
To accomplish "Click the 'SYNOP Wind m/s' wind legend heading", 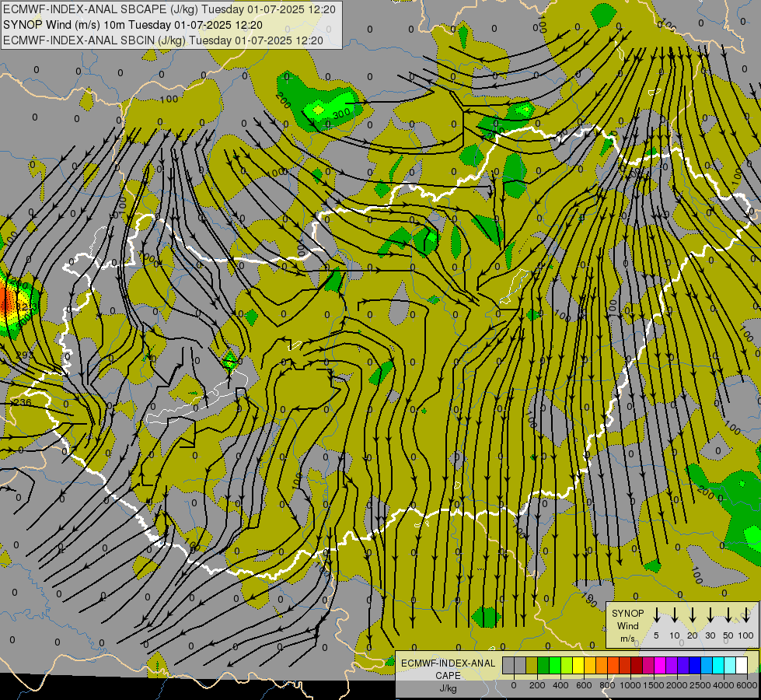I will click(627, 625).
